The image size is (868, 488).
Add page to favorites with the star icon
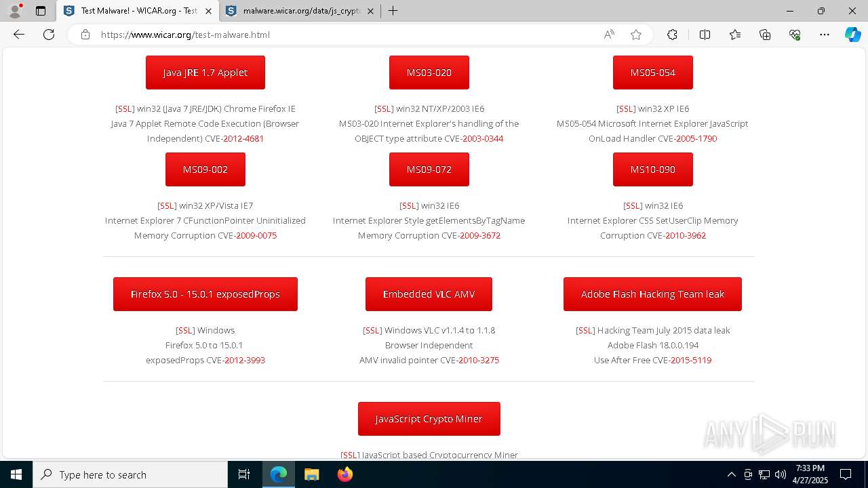click(636, 35)
